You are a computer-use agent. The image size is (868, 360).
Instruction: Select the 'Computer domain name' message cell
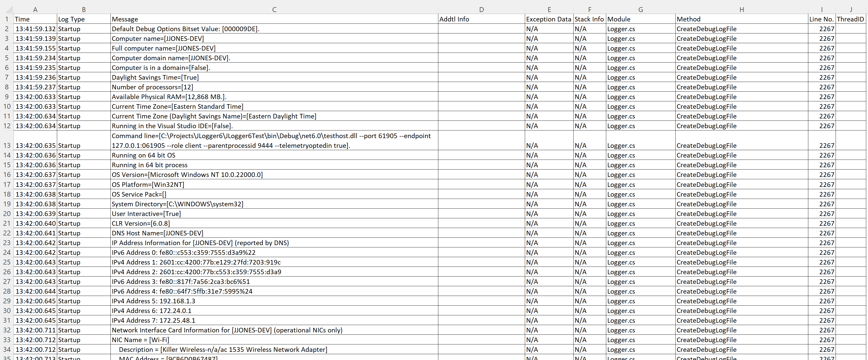pos(274,58)
